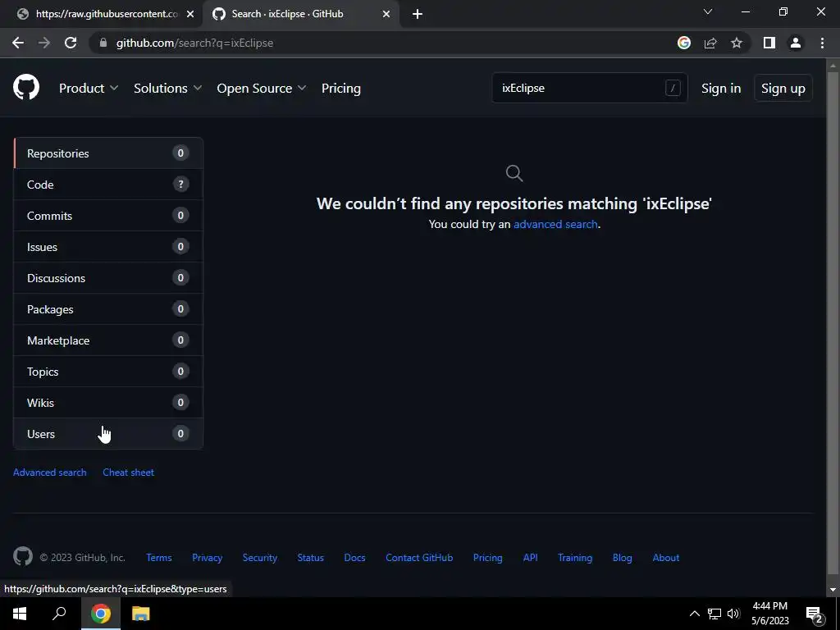840x630 pixels.
Task: Open the Pricing page in header
Action: pyautogui.click(x=340, y=88)
